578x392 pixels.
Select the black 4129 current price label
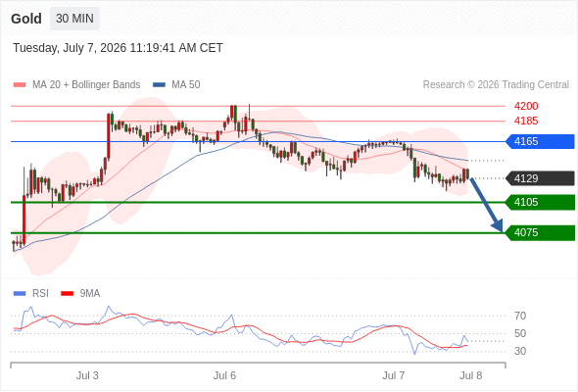pyautogui.click(x=540, y=178)
